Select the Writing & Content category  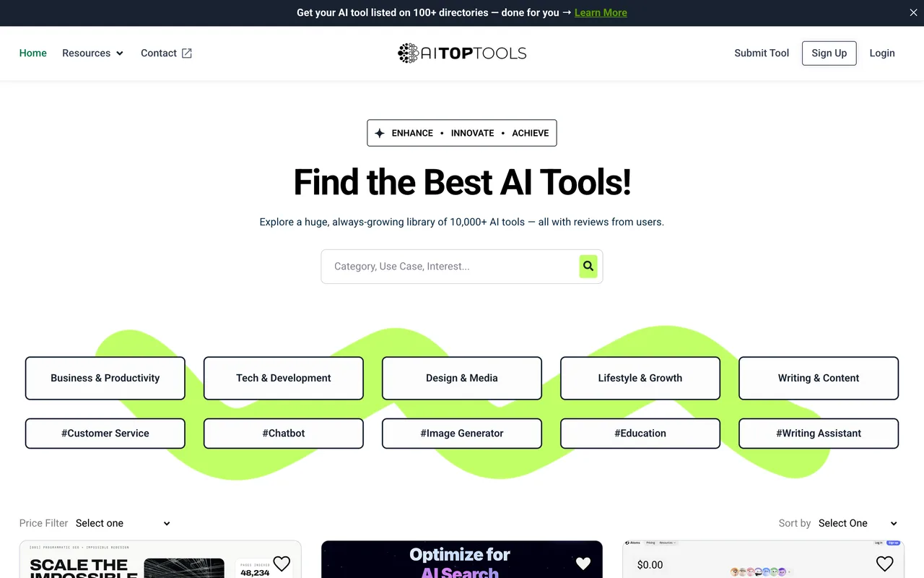point(819,378)
